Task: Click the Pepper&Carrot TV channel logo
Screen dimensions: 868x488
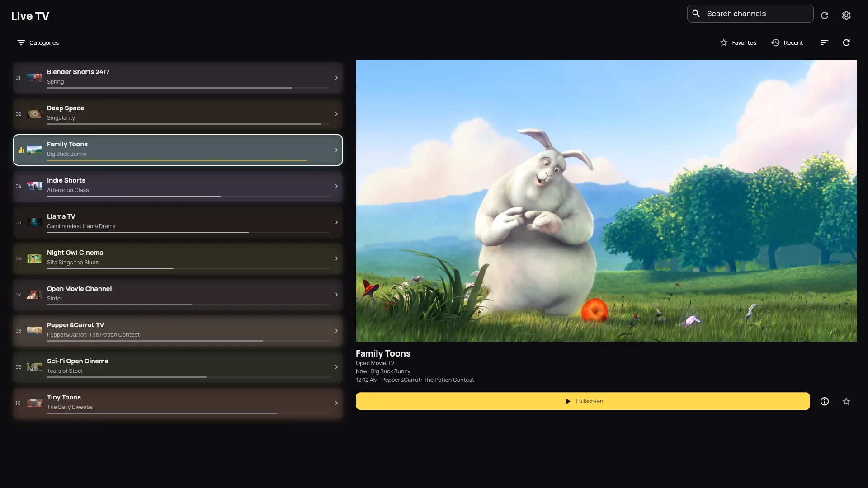Action: [35, 331]
